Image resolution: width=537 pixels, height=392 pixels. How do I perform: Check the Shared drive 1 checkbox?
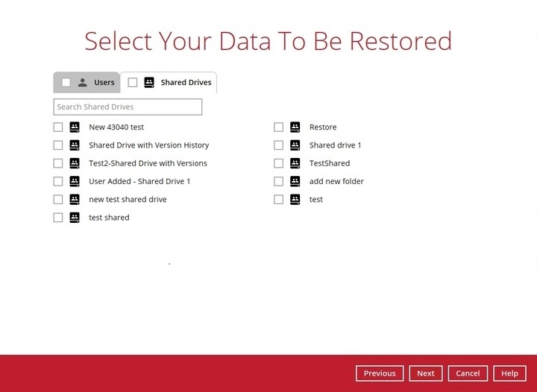coord(278,145)
